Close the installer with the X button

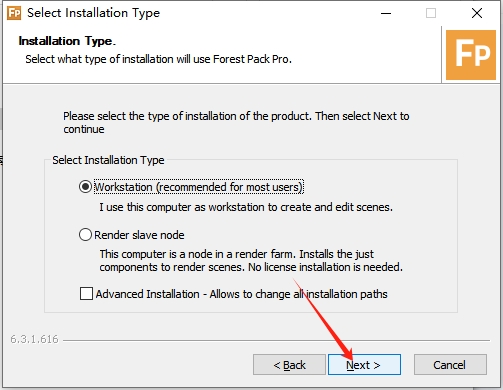[477, 13]
